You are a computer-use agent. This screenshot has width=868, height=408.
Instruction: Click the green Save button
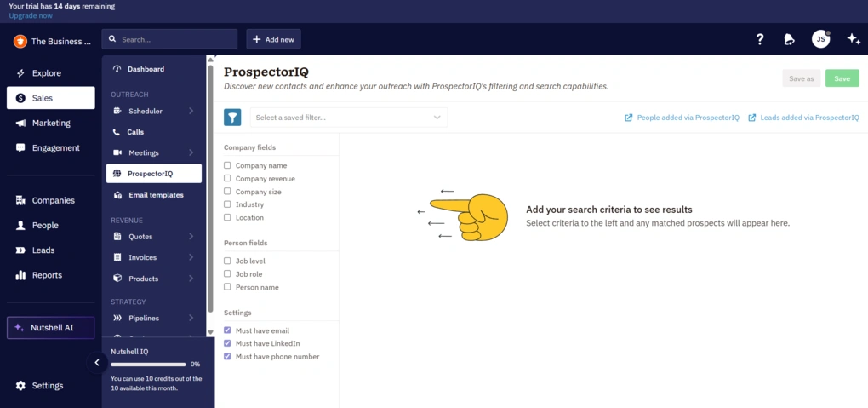click(x=842, y=78)
